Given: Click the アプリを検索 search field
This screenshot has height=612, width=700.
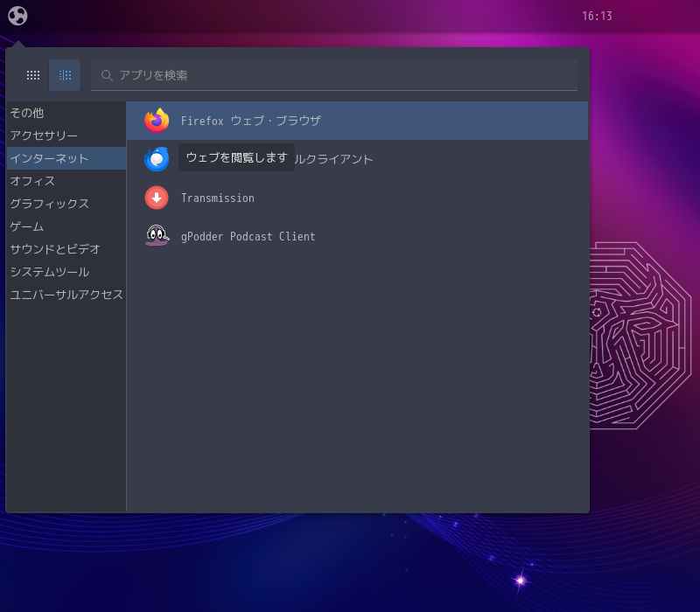Looking at the screenshot, I should 334,75.
